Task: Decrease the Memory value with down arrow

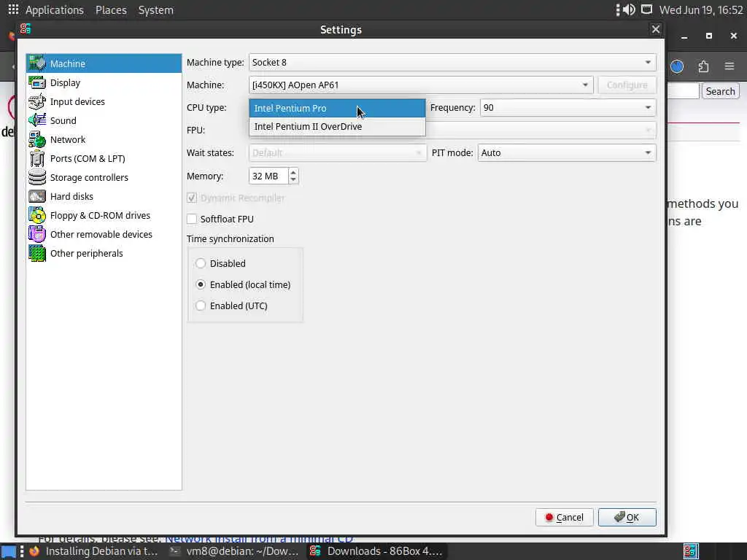Action: pyautogui.click(x=293, y=180)
